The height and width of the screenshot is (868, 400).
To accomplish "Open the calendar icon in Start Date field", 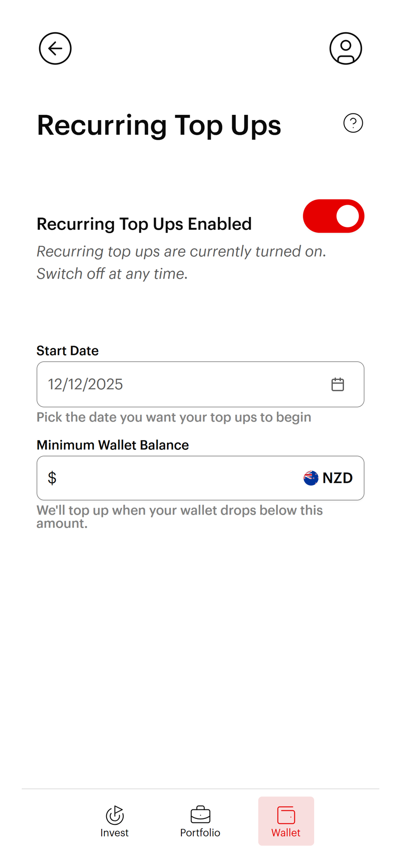I will point(338,384).
